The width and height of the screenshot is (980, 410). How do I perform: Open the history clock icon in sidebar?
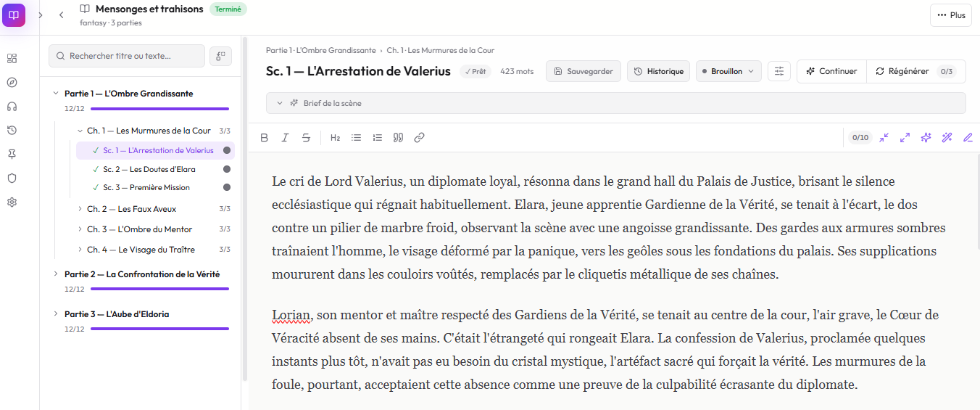point(12,131)
